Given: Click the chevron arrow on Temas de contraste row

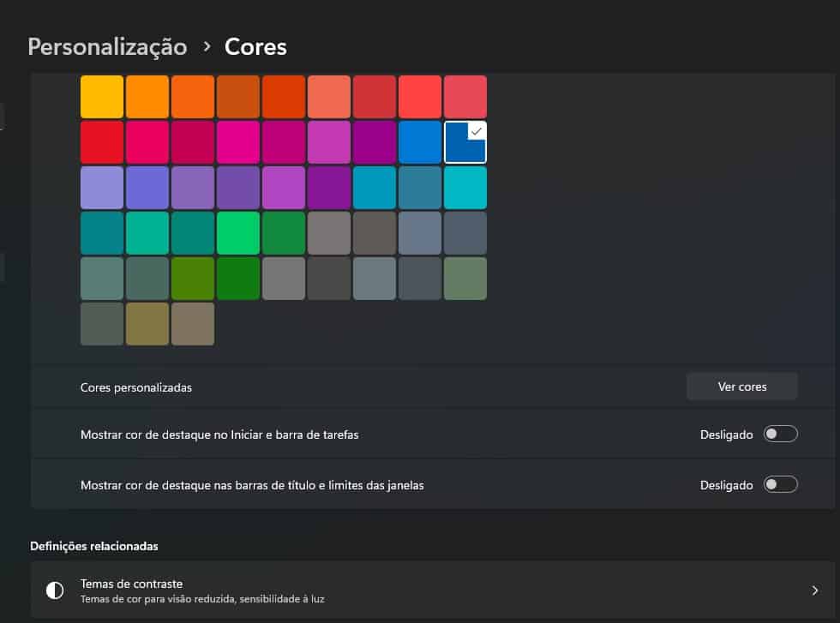Looking at the screenshot, I should tap(815, 590).
